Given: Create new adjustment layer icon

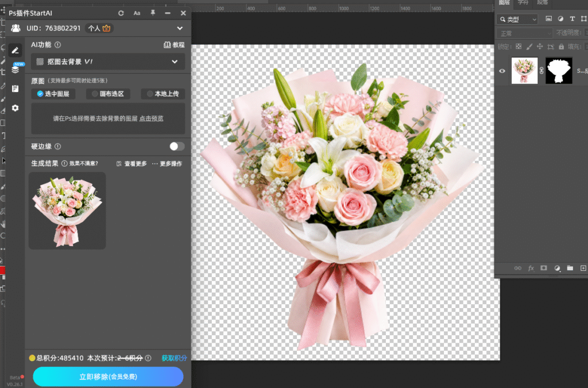Looking at the screenshot, I should pyautogui.click(x=557, y=268).
